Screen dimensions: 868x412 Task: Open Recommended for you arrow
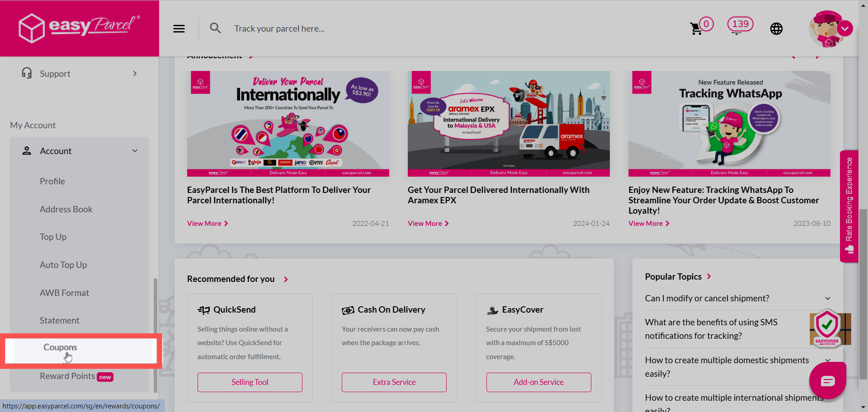tap(286, 279)
